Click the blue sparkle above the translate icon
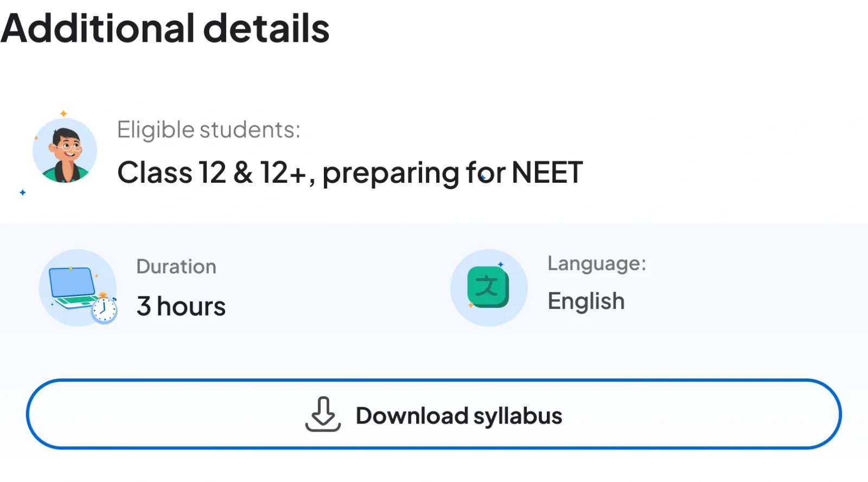Viewport: 868px width, 482px height. pyautogui.click(x=501, y=265)
